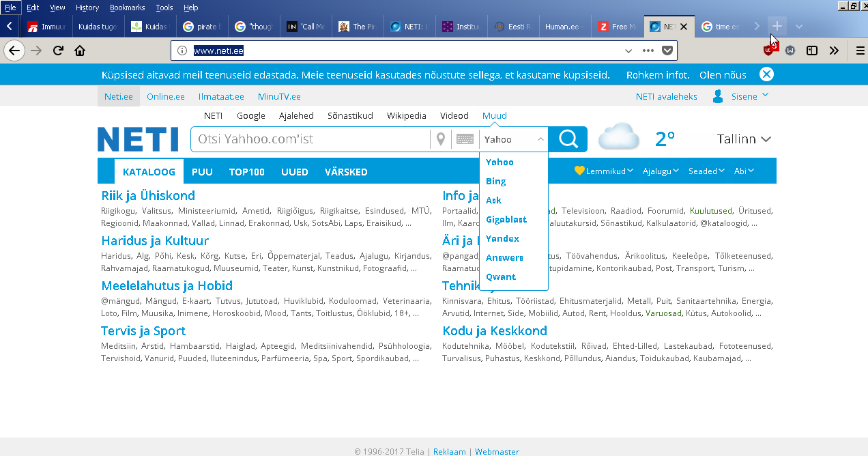Image resolution: width=868 pixels, height=456 pixels.
Task: Open the Abi dropdown
Action: (x=744, y=171)
